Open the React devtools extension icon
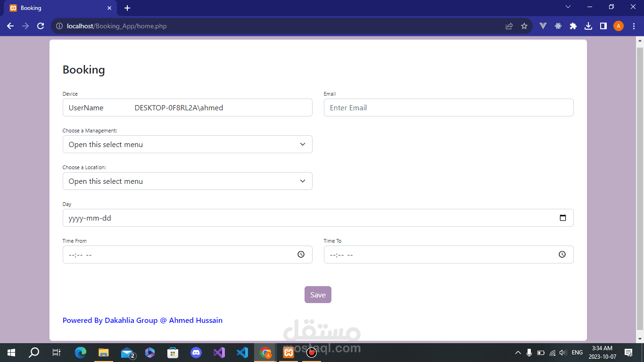This screenshot has width=644, height=362. pyautogui.click(x=558, y=26)
